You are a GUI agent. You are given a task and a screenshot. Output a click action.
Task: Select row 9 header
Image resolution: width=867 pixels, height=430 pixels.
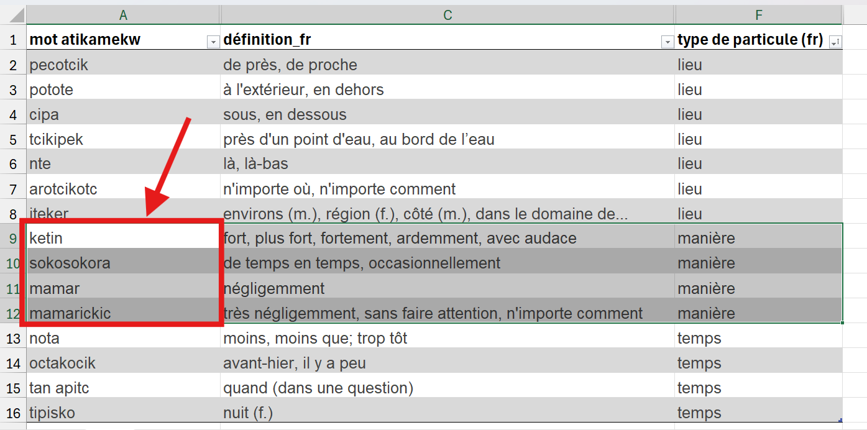click(13, 238)
